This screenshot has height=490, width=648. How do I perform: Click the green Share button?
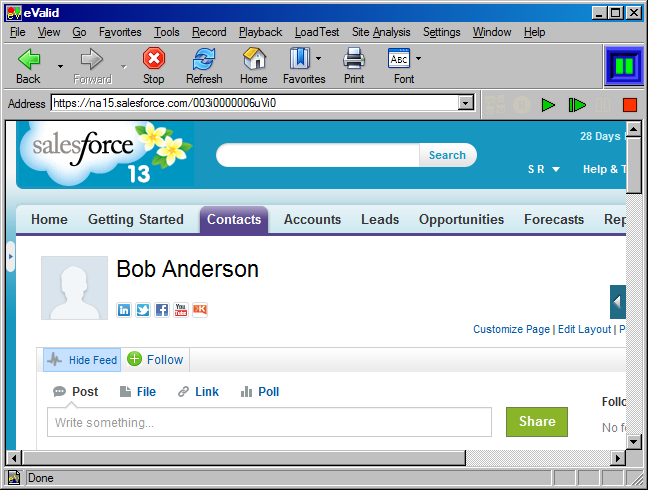[x=537, y=422]
